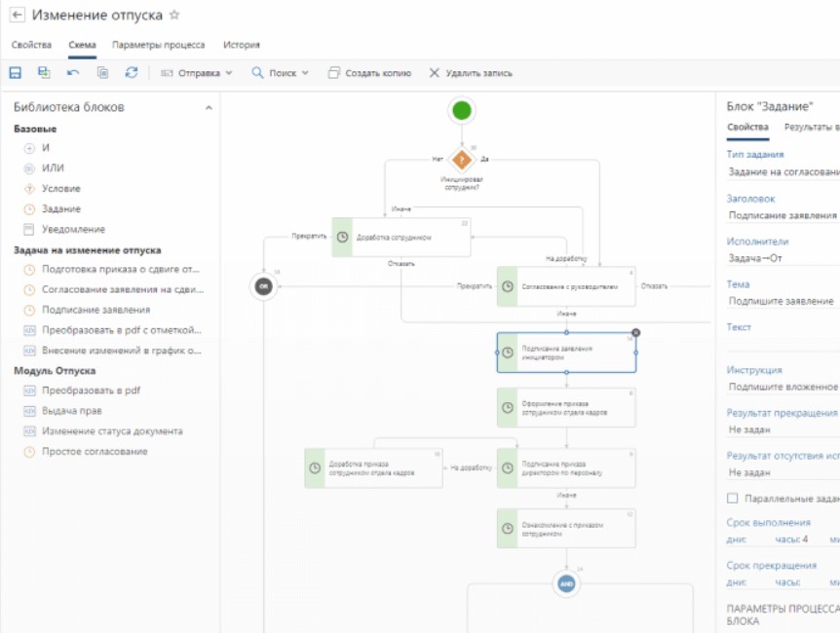Click the Удалить запись button
Image resolution: width=840 pixels, height=633 pixels.
471,73
